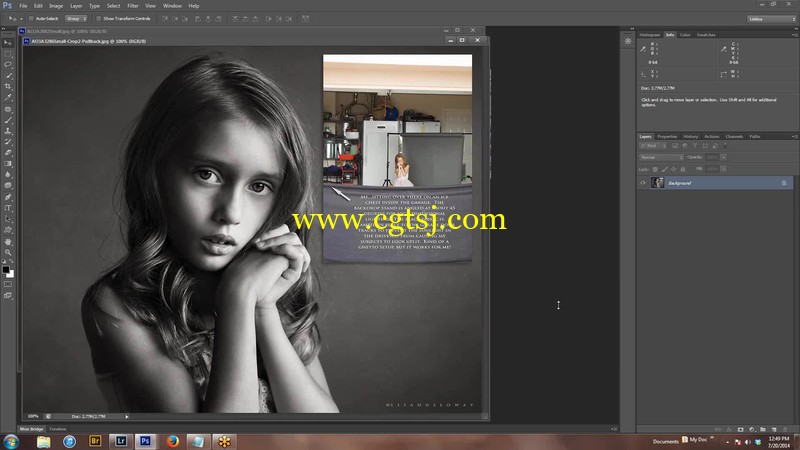Screen dimensions: 800x450
Task: Enable Show Transform Controls checkbox
Action: [x=99, y=19]
